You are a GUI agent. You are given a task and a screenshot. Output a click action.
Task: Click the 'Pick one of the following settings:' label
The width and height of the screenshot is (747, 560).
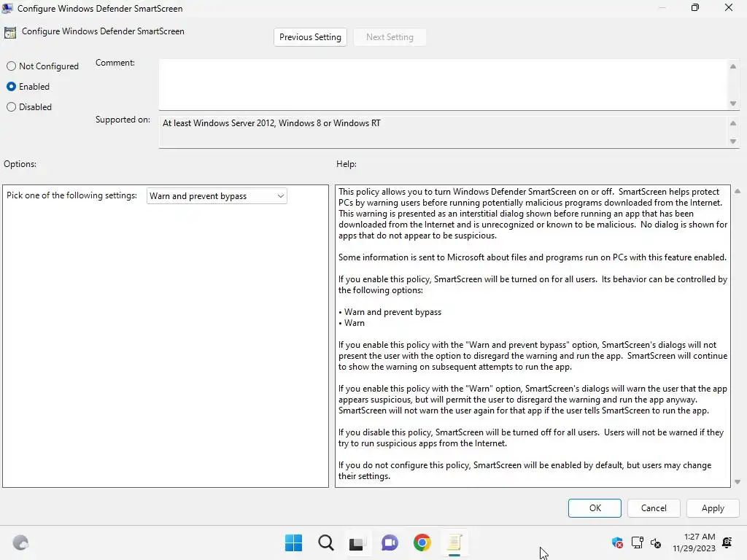pos(72,195)
